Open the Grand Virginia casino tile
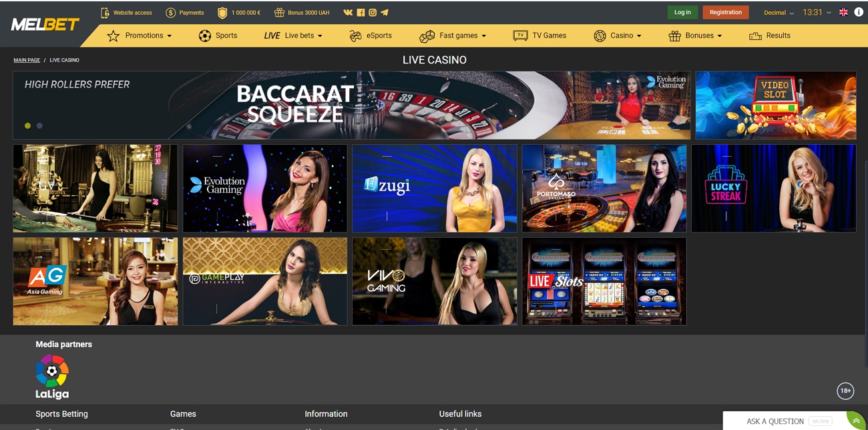Image resolution: width=868 pixels, height=430 pixels. [95, 188]
